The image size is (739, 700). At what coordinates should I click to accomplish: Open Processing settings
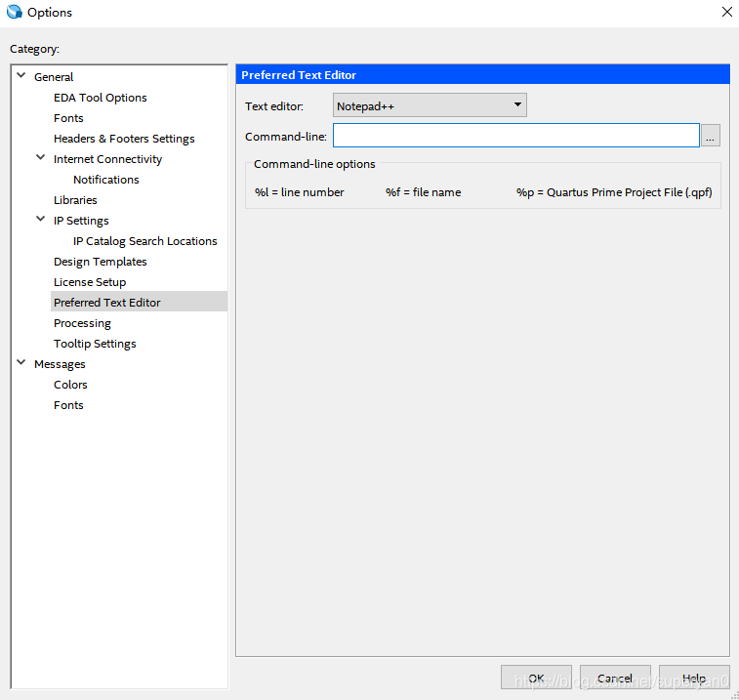click(x=82, y=323)
